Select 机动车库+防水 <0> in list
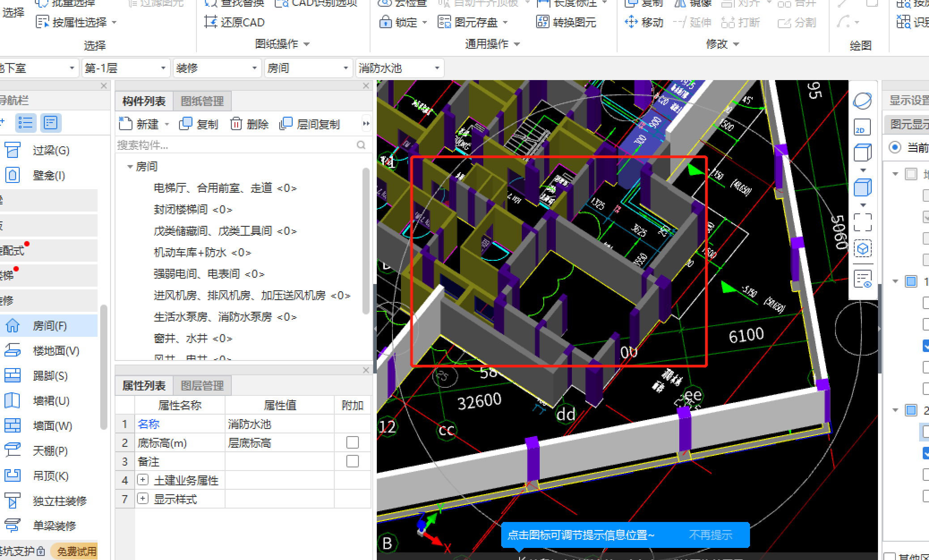Viewport: 929px width, 560px height. click(x=202, y=252)
